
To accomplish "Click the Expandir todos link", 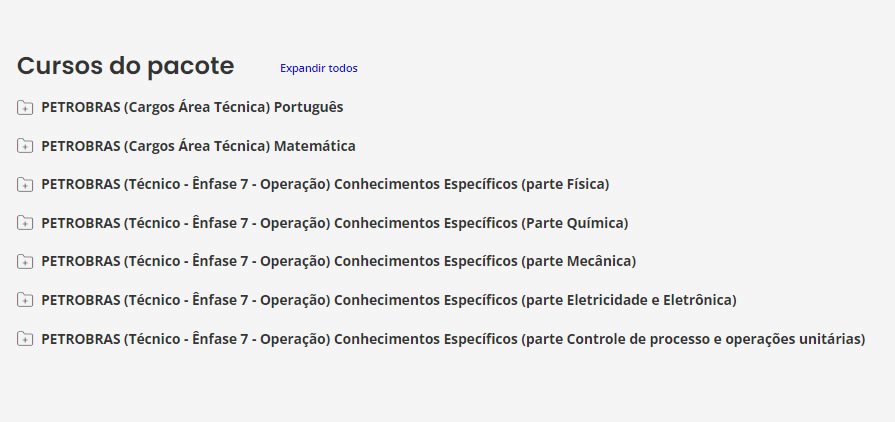I will pos(318,68).
